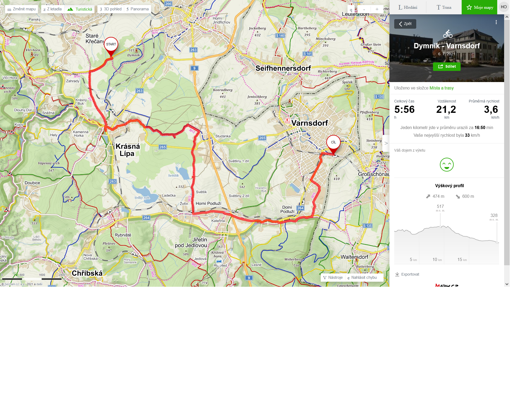This screenshot has height=411, width=532.
Task: Open the Hledání search tab
Action: pyautogui.click(x=408, y=7)
